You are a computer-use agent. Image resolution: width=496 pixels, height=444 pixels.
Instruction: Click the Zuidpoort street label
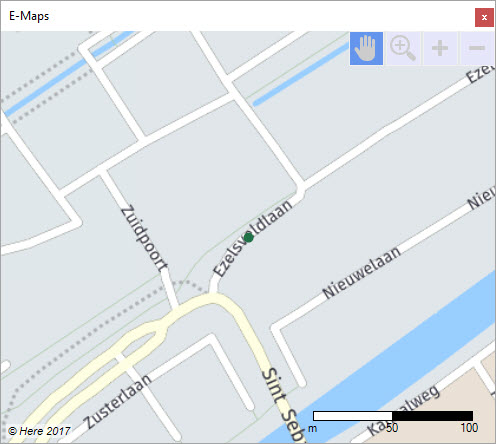pos(144,238)
